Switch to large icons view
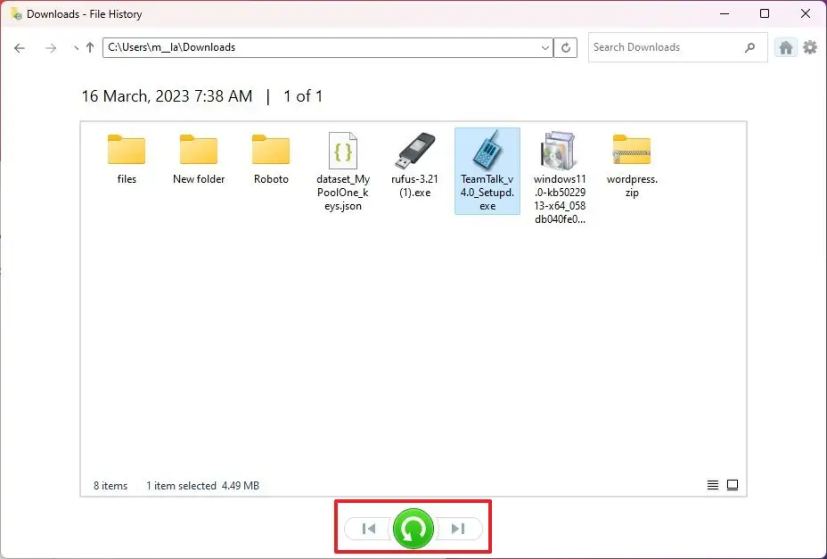Screen dimensions: 827x559 (x=732, y=485)
